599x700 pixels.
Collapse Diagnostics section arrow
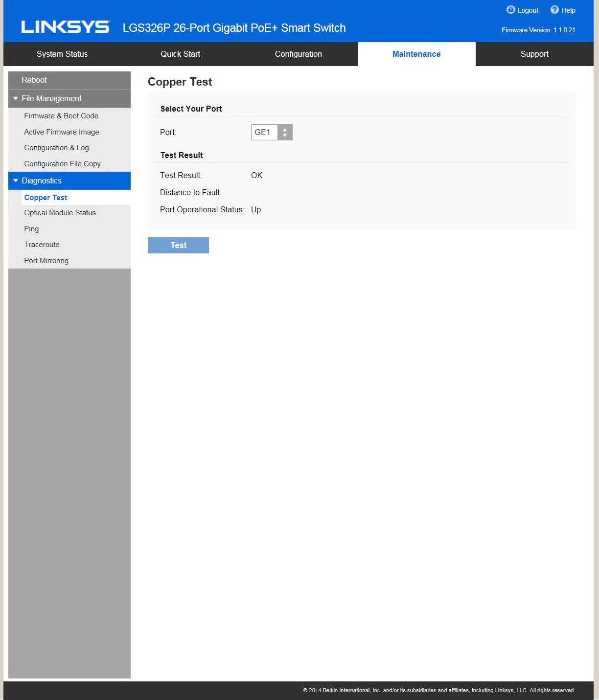click(16, 181)
